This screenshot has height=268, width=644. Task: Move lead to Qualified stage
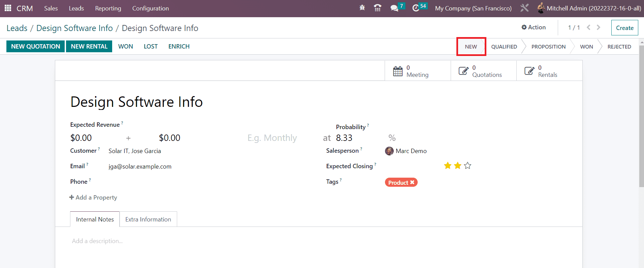(x=504, y=47)
